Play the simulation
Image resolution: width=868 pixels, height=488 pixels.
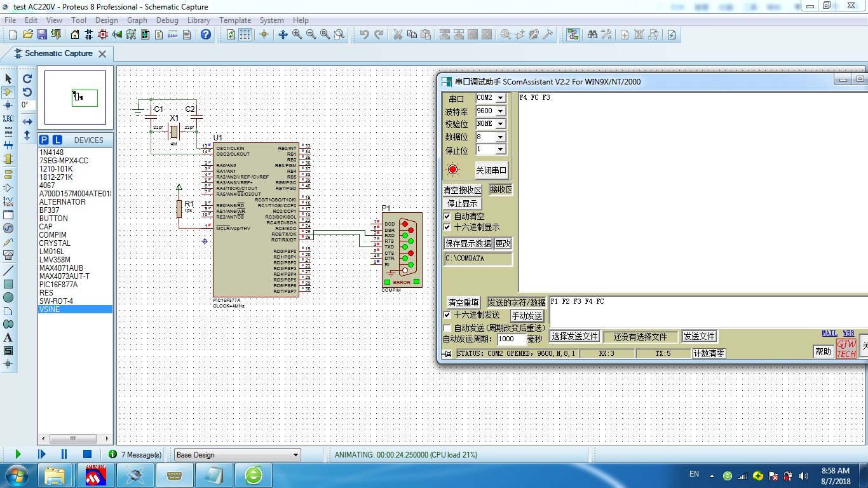coord(18,454)
